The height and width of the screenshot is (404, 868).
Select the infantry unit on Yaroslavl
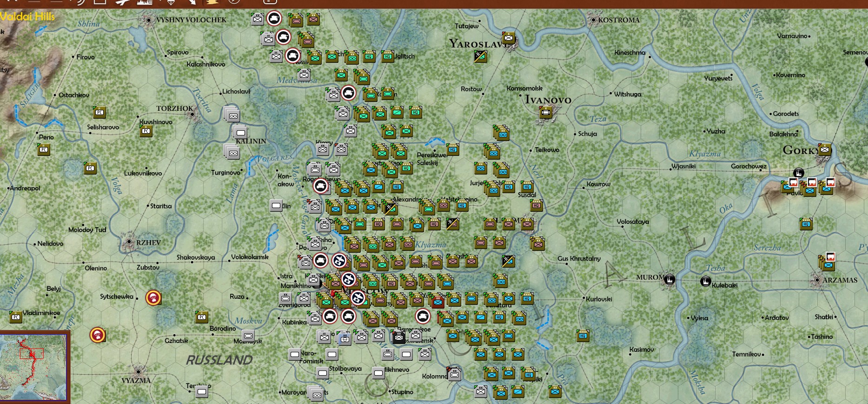click(x=509, y=38)
